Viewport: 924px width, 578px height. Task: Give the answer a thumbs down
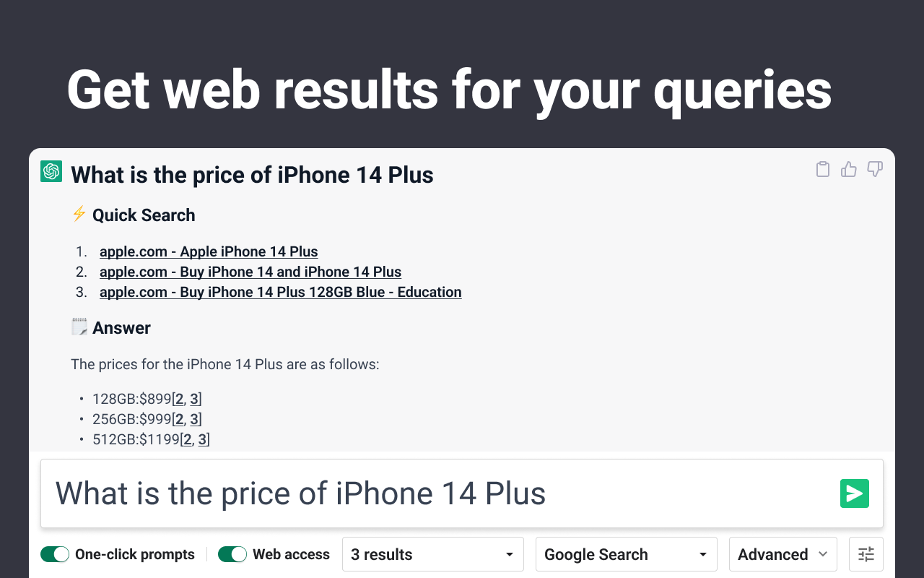tap(874, 169)
